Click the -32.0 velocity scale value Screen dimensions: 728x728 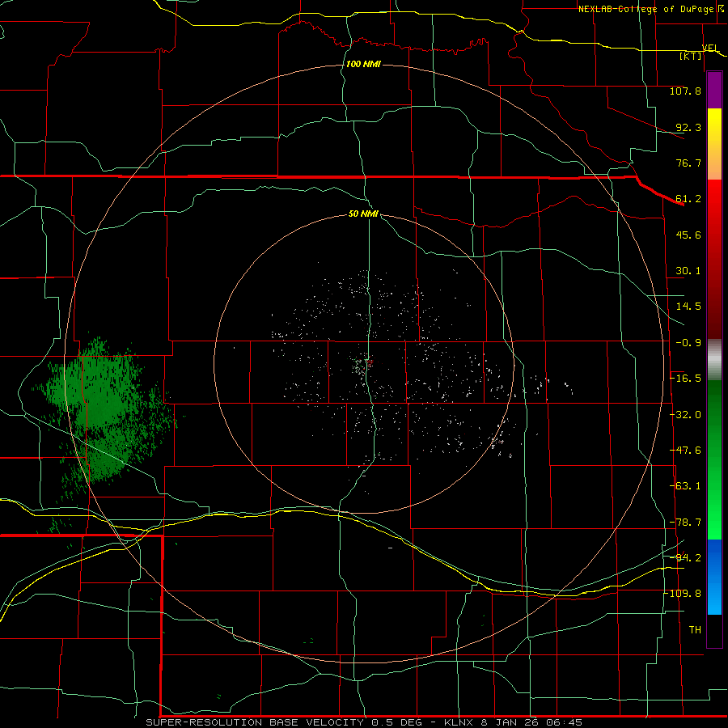pyautogui.click(x=685, y=415)
